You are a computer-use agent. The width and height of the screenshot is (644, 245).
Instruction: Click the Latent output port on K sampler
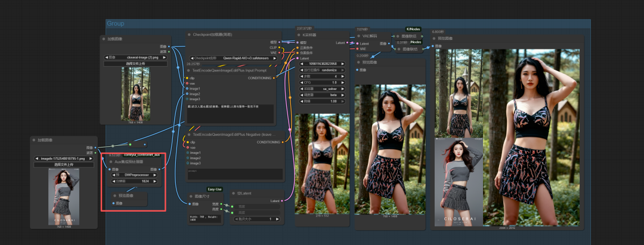pyautogui.click(x=348, y=43)
